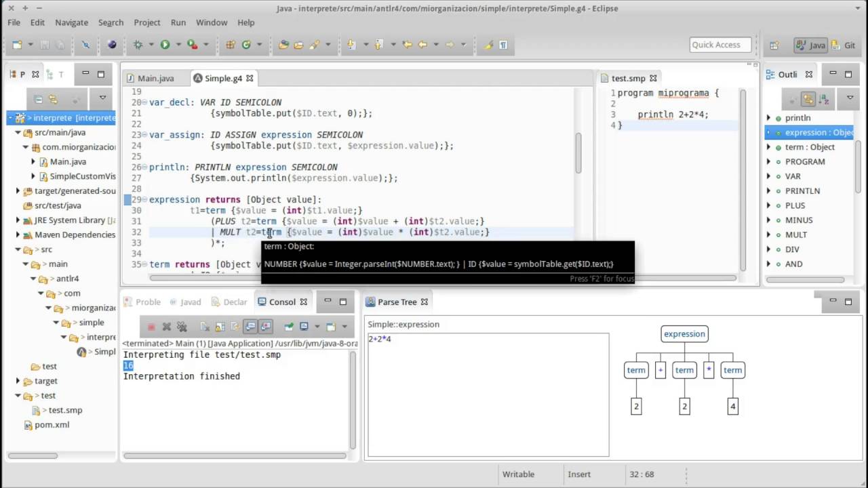Open the Project menu
The width and height of the screenshot is (868, 488).
tap(146, 22)
